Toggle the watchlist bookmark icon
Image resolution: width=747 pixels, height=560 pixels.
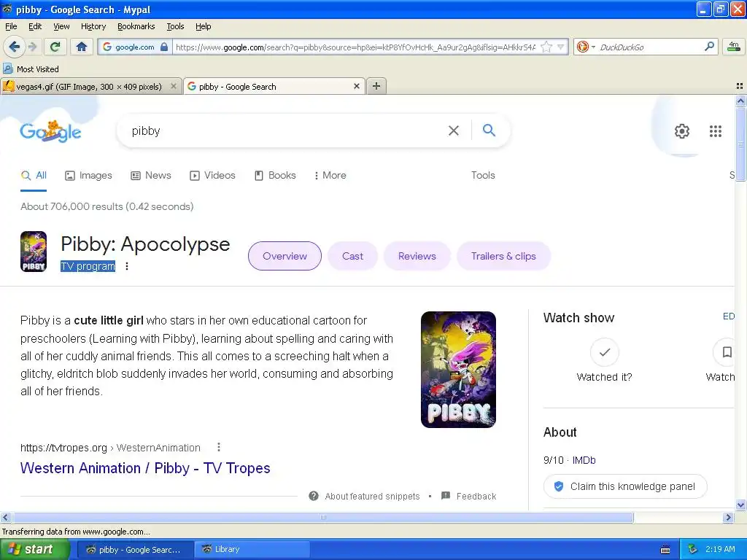[726, 352]
